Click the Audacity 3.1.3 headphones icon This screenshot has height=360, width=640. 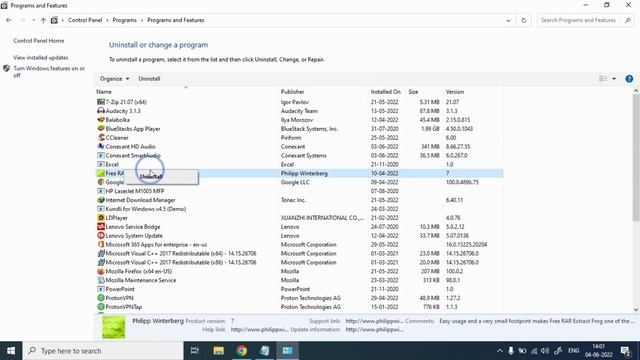[101, 111]
